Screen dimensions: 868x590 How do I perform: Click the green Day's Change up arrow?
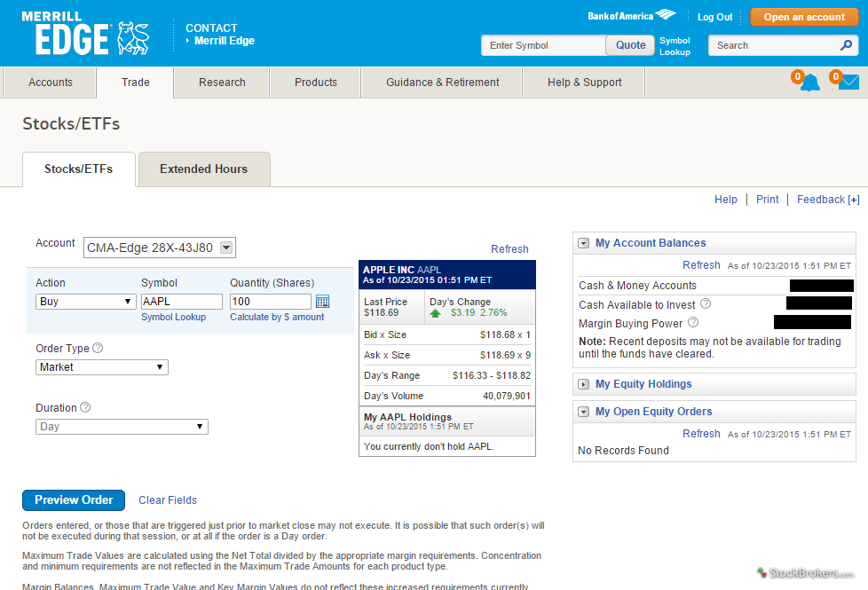(435, 313)
